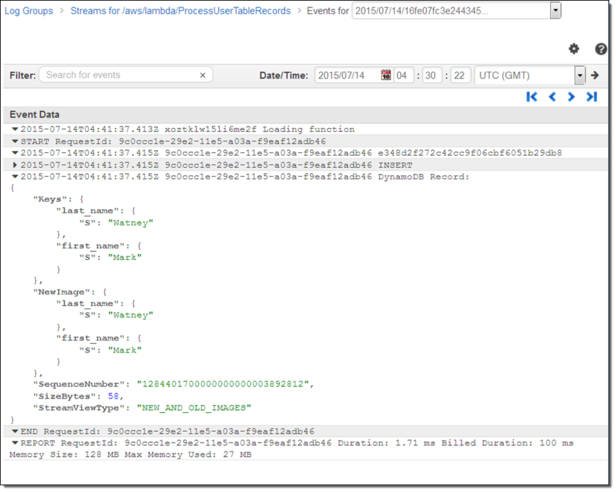Go to previous page of events
This screenshot has height=492, width=616.
(x=552, y=97)
